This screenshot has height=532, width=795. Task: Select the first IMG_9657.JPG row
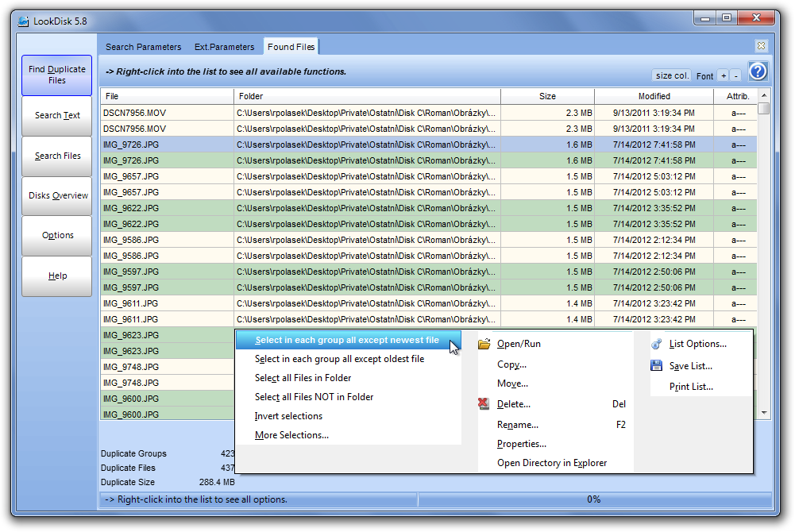tap(428, 176)
